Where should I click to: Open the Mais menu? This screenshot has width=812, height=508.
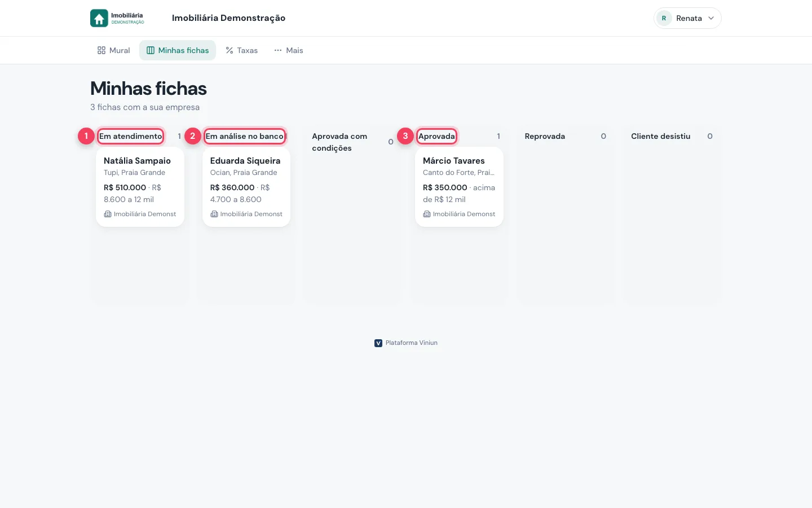click(289, 50)
